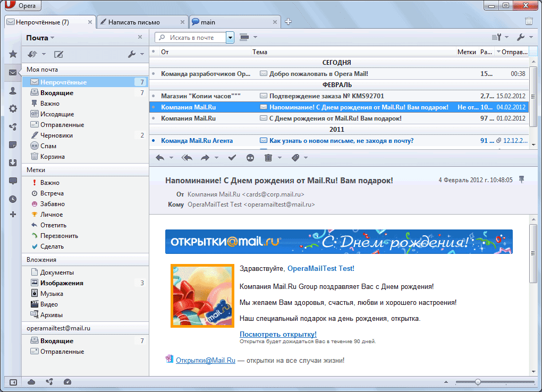Click the new tab plus button
This screenshot has height=392, width=542.
tap(289, 22)
